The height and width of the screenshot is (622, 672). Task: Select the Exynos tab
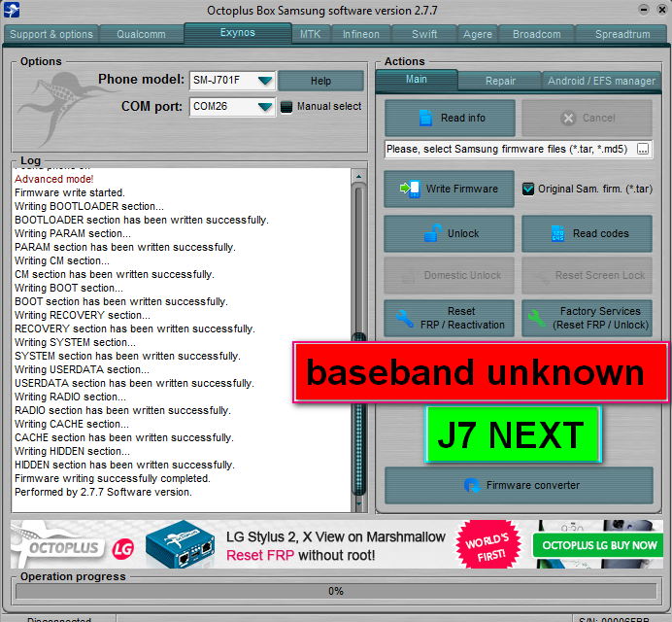[237, 33]
